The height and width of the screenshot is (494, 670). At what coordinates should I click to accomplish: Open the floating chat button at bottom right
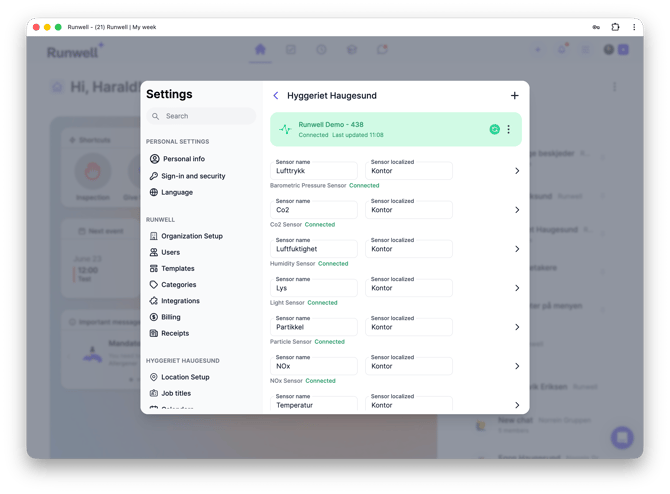pyautogui.click(x=622, y=437)
